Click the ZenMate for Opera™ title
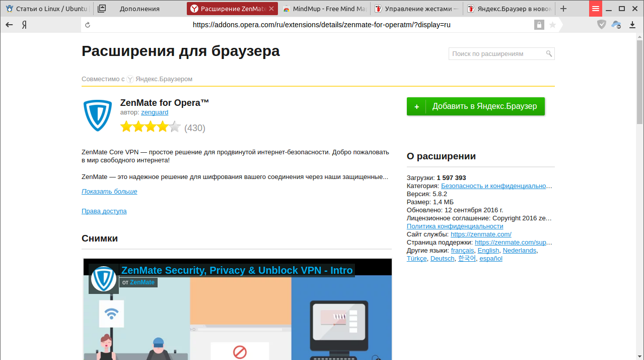644x360 pixels. point(165,103)
